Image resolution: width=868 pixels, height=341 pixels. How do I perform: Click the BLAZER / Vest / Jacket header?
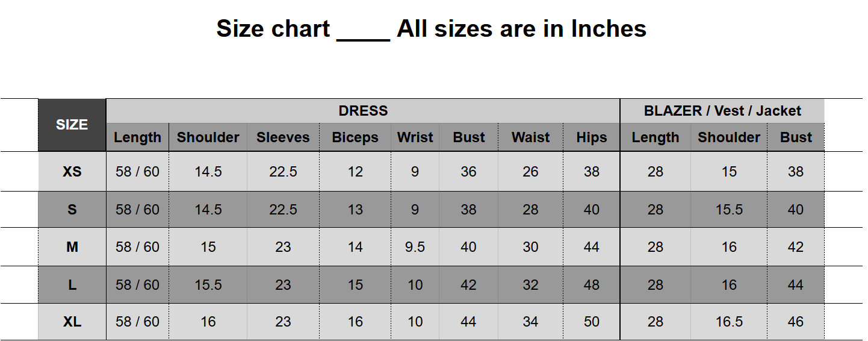[722, 111]
